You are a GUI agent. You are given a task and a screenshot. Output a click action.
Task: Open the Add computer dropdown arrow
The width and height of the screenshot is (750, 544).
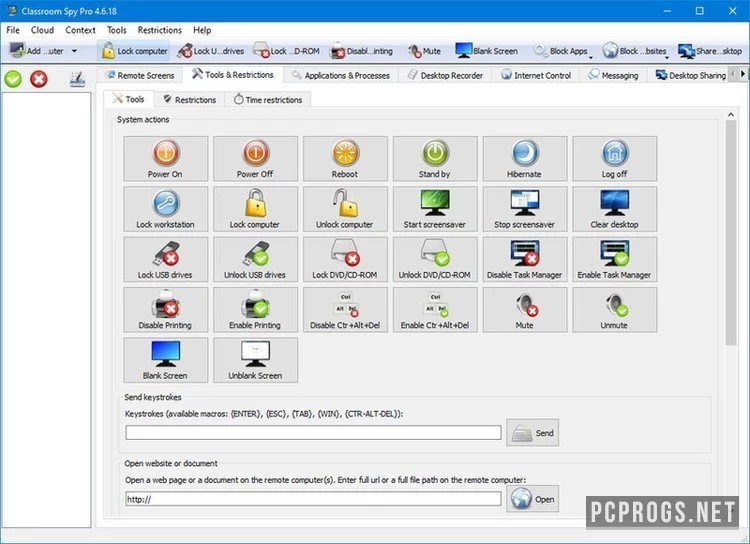(74, 51)
